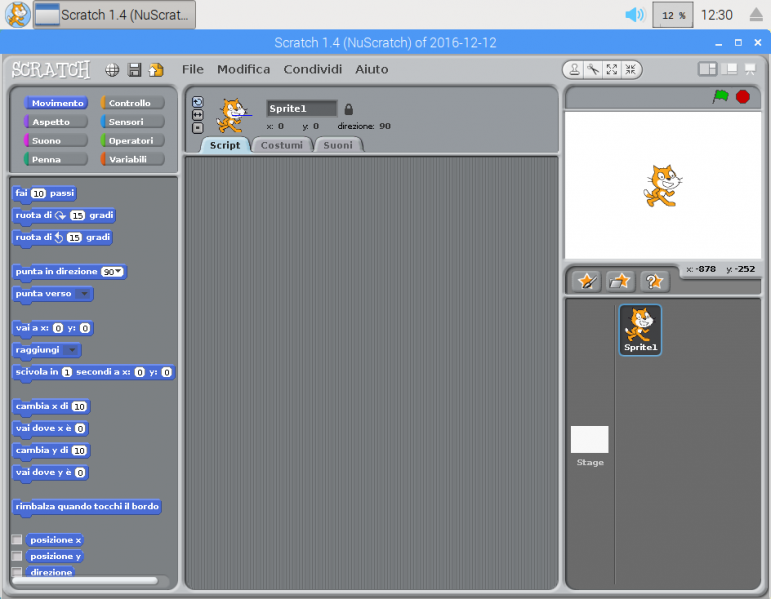Click CPU usage monitor
The height and width of the screenshot is (599, 771).
[x=673, y=15]
